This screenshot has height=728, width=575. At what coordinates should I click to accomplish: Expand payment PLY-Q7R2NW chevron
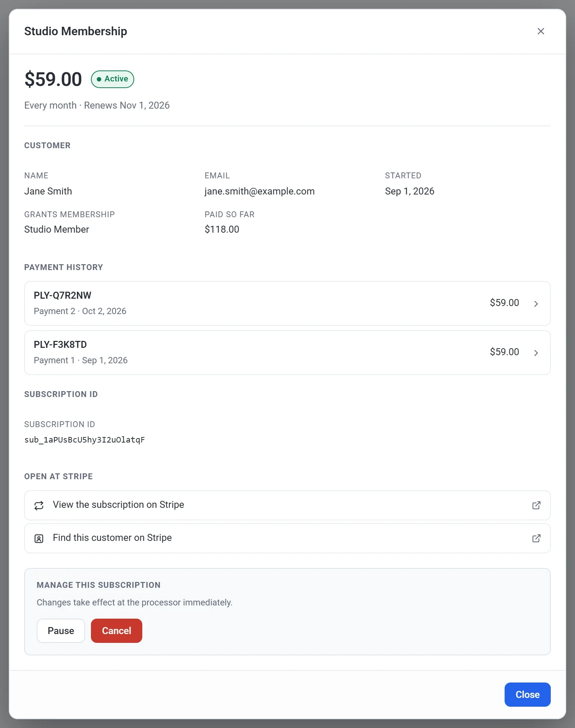[x=536, y=303]
